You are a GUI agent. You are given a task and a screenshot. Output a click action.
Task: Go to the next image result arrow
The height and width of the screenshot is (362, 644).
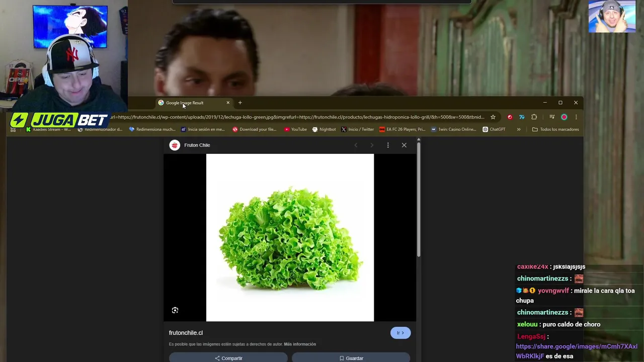372,145
